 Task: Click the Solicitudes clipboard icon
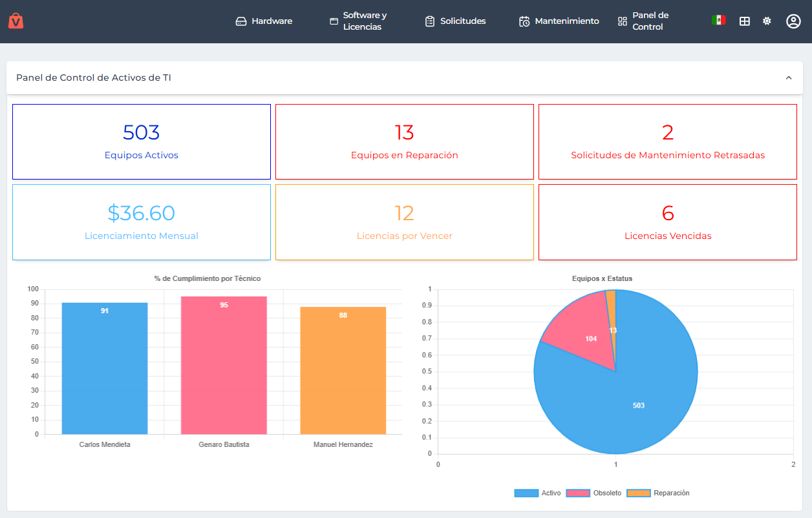[430, 21]
